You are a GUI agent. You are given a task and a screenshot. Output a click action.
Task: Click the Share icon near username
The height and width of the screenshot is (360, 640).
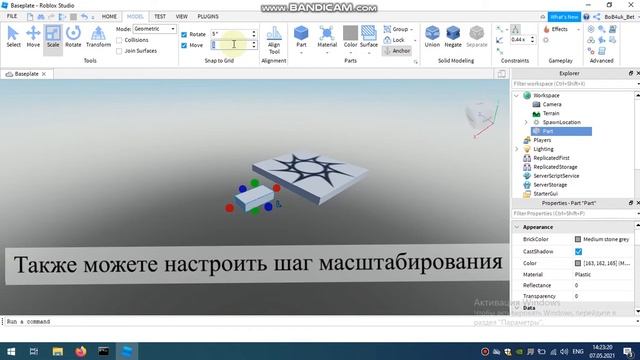[x=596, y=17]
